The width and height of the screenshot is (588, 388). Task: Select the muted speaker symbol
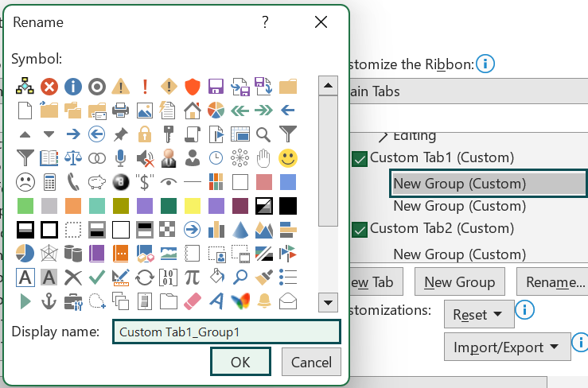(x=145, y=158)
